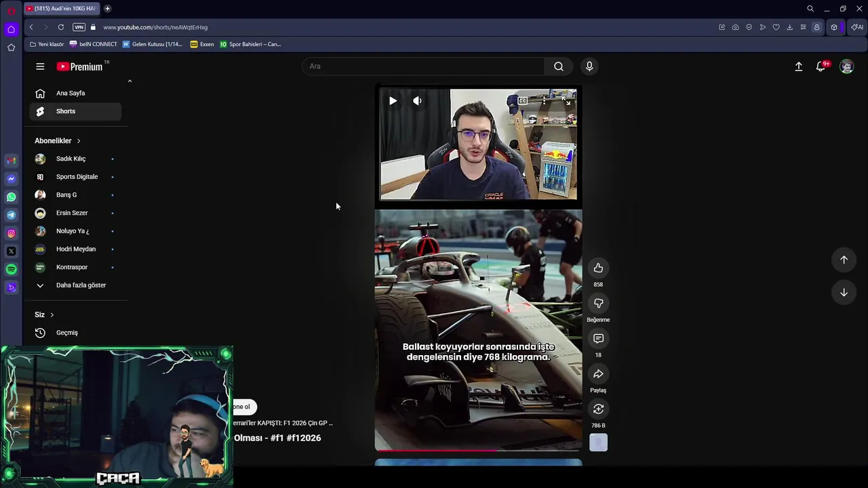Image resolution: width=868 pixels, height=488 pixels.
Task: Go back in the browser
Action: click(x=31, y=27)
